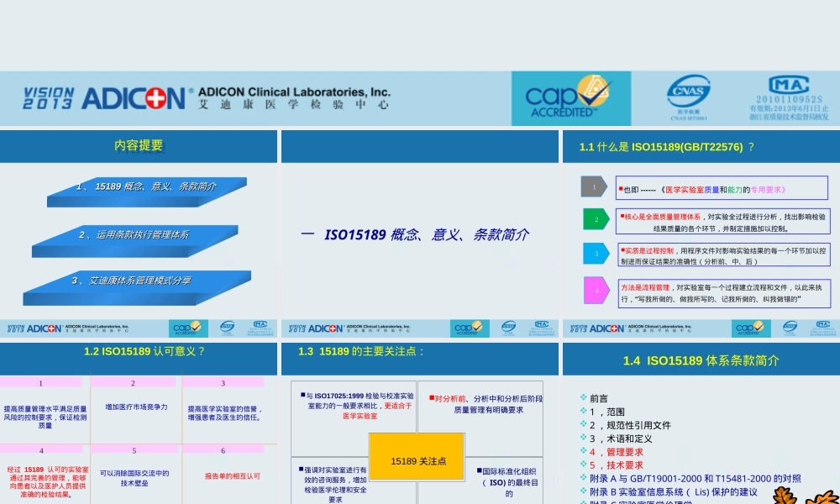Click the list item starting '附录 A 与 GB/T19001-2000'
The height and width of the screenshot is (504, 840).
[x=696, y=478]
